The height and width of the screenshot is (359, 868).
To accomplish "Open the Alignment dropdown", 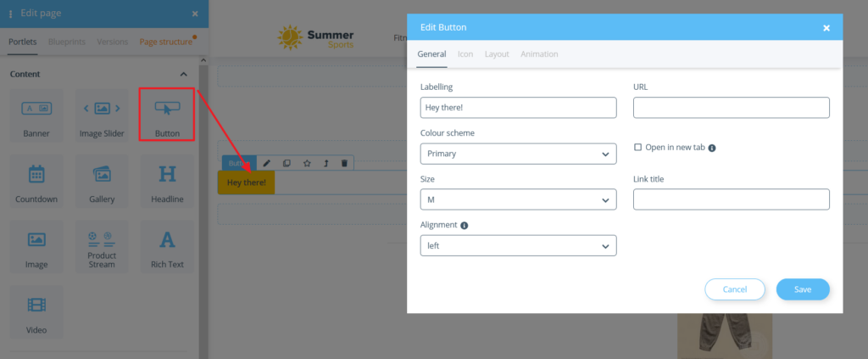I will [x=518, y=245].
